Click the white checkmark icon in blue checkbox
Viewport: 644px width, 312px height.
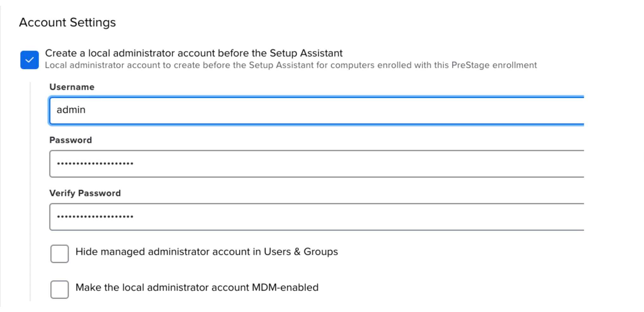29,60
